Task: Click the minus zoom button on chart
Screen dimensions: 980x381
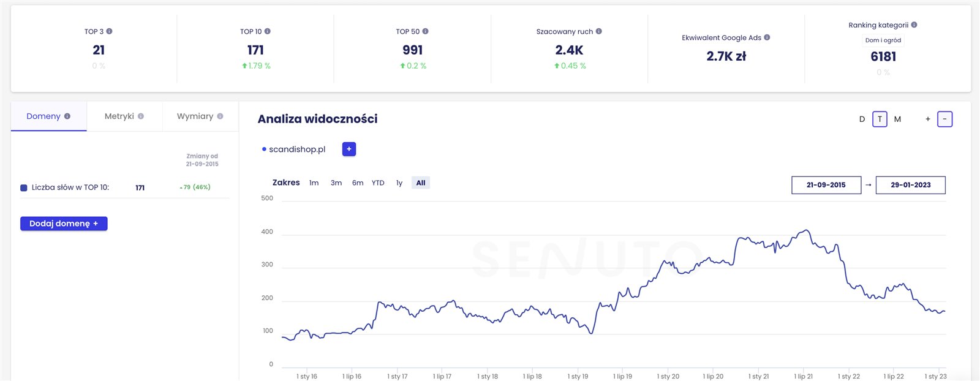Action: [945, 119]
